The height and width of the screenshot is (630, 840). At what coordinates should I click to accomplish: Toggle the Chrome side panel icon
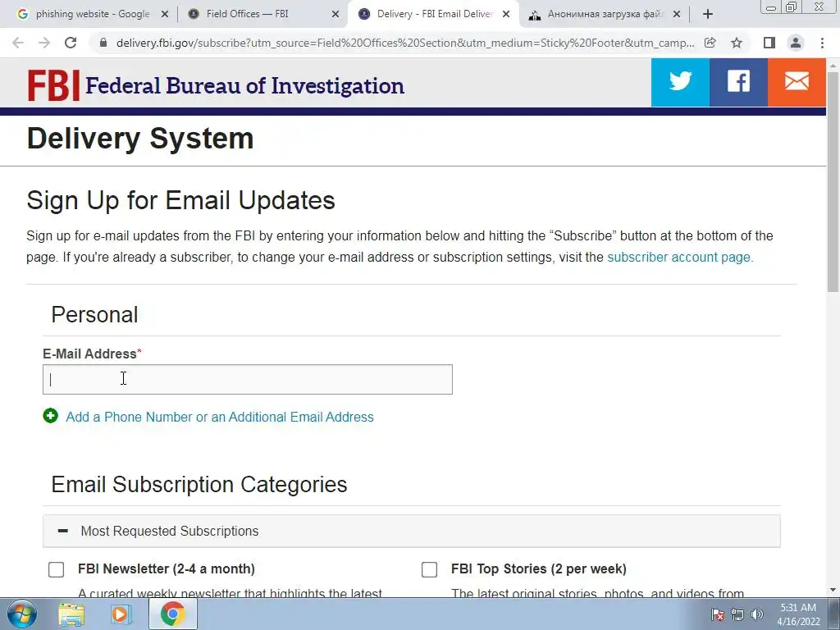tap(769, 43)
